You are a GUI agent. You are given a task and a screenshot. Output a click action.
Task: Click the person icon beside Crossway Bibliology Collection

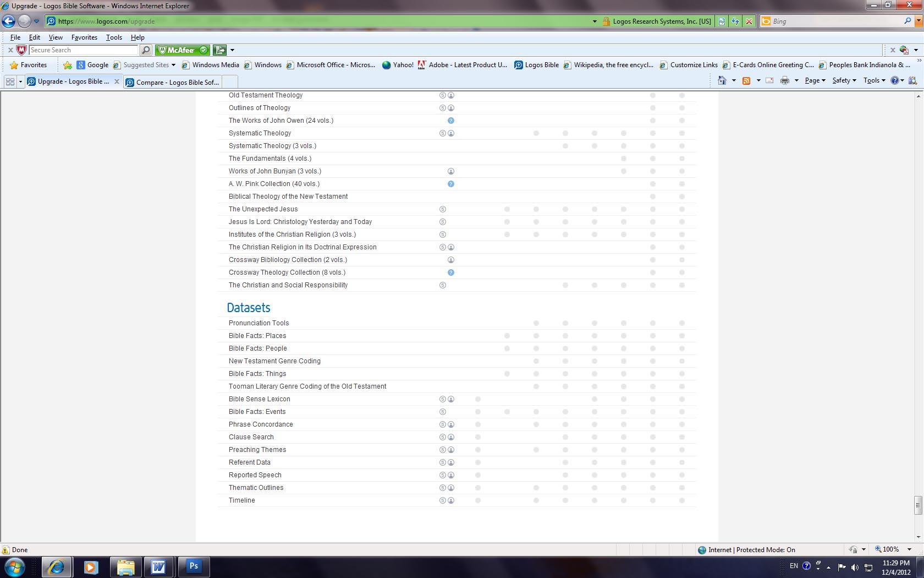[450, 260]
